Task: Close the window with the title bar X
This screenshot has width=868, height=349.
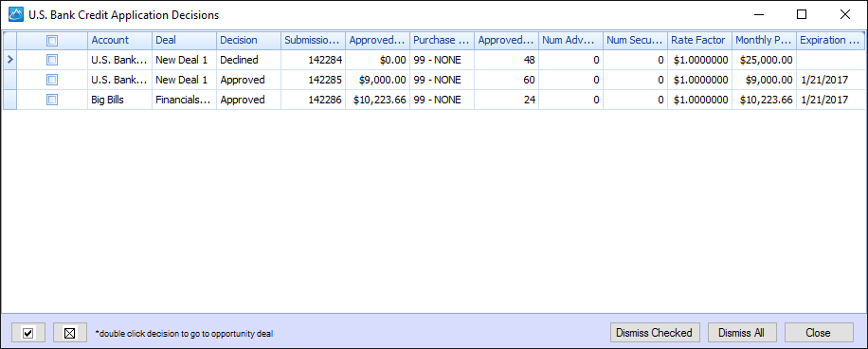Action: (844, 14)
